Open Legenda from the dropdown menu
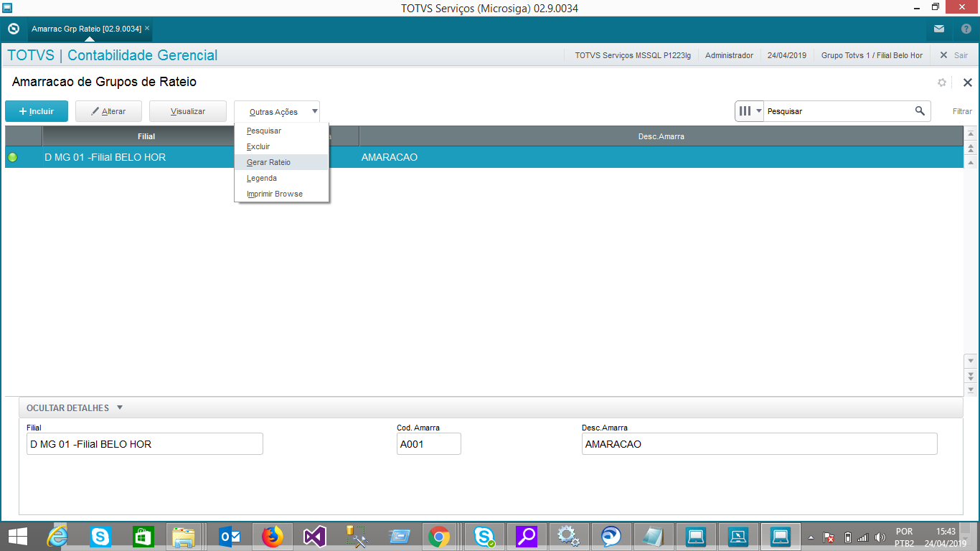Viewport: 980px width, 551px height. click(x=281, y=178)
